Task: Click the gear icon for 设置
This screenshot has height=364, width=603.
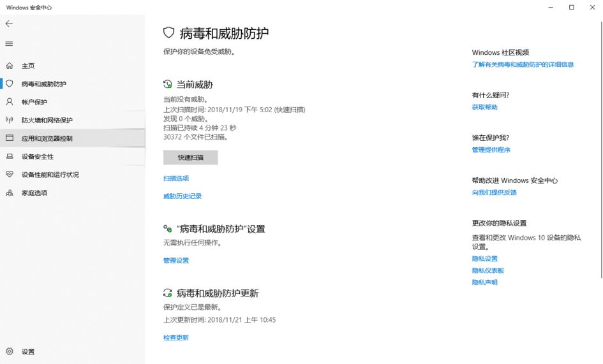Action: [10, 351]
